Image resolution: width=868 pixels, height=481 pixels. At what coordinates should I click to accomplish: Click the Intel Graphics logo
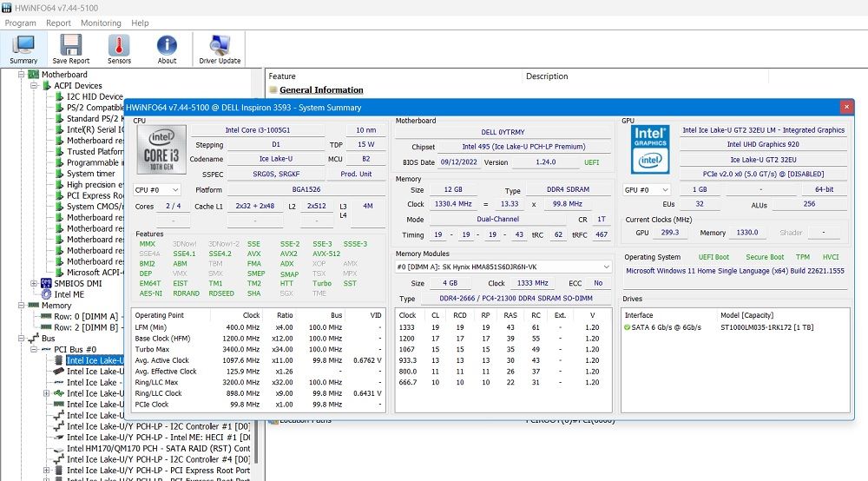648,148
